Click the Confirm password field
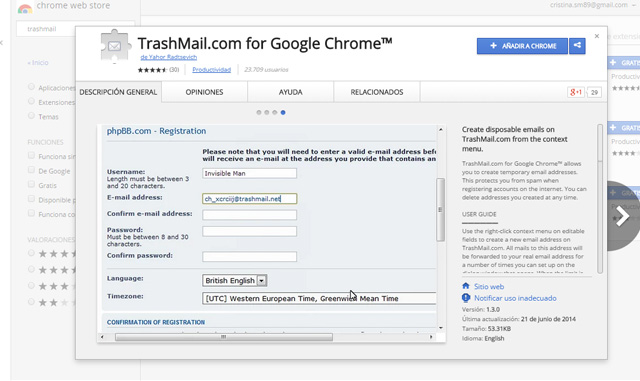The width and height of the screenshot is (640, 381). (x=249, y=256)
